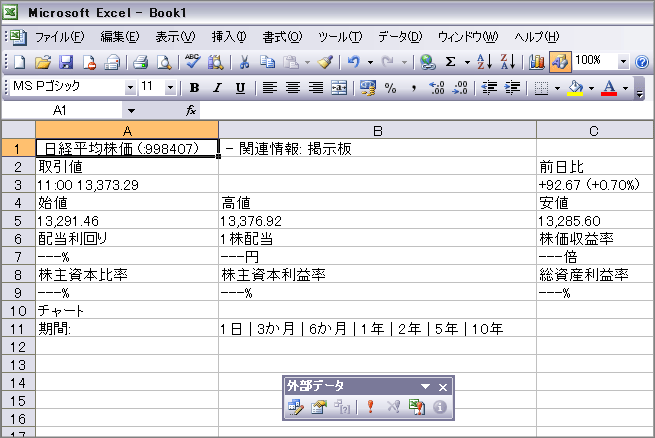The width and height of the screenshot is (655, 438).
Task: Click the New workbook icon
Action: [x=20, y=63]
